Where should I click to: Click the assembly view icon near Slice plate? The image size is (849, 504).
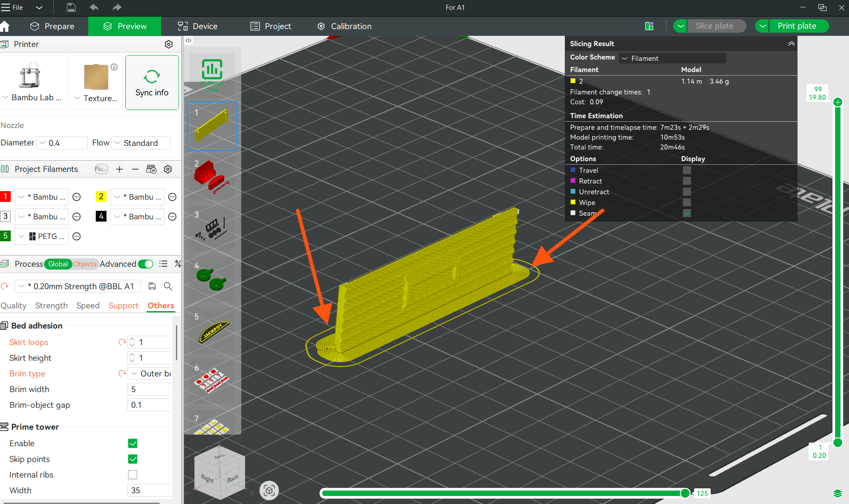[x=649, y=26]
